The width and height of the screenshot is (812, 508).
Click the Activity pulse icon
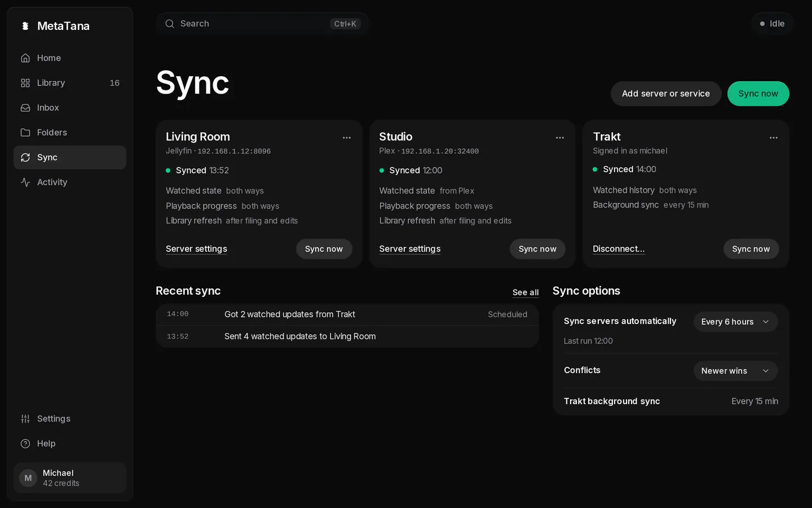pyautogui.click(x=25, y=182)
